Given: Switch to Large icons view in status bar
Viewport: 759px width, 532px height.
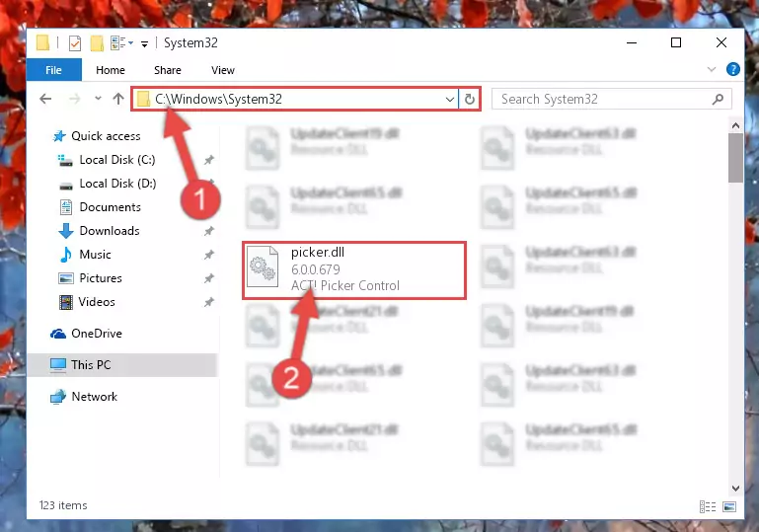Looking at the screenshot, I should click(729, 506).
